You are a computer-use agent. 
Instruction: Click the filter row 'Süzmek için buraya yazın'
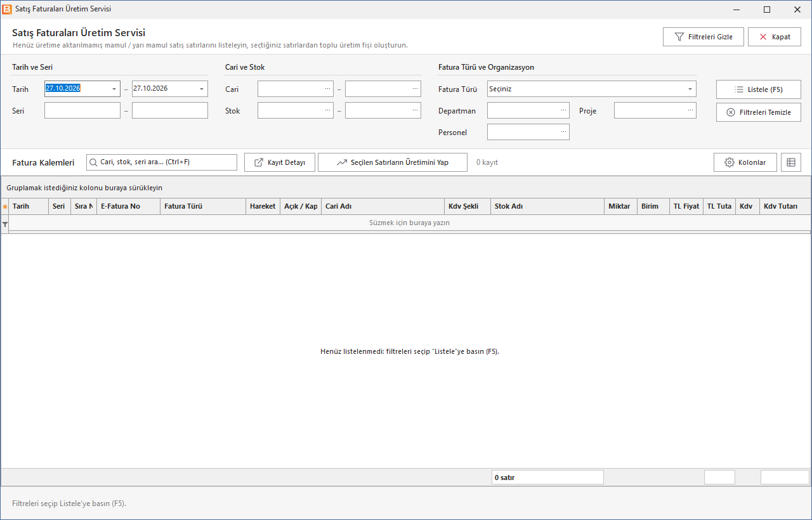tap(410, 223)
